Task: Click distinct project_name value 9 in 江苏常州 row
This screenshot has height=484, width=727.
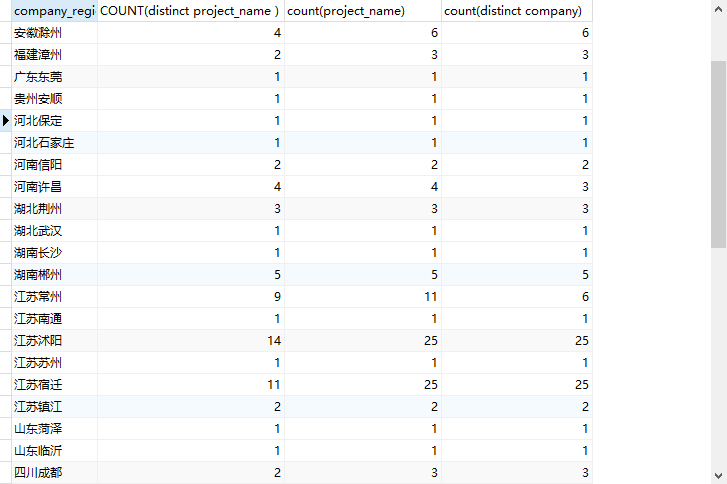Action: tap(191, 297)
